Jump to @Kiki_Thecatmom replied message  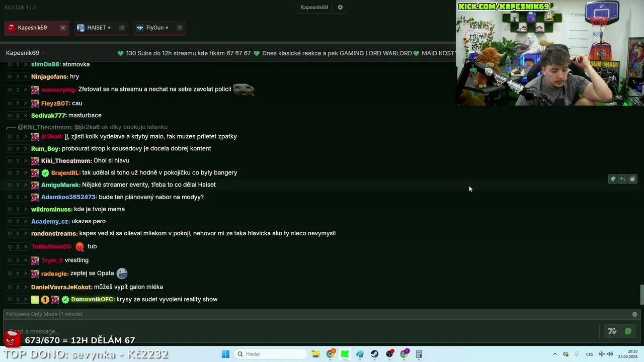pos(93,127)
